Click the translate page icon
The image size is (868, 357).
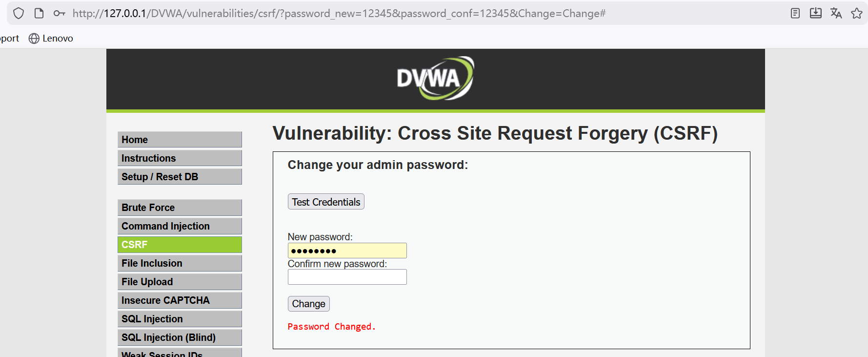tap(836, 13)
